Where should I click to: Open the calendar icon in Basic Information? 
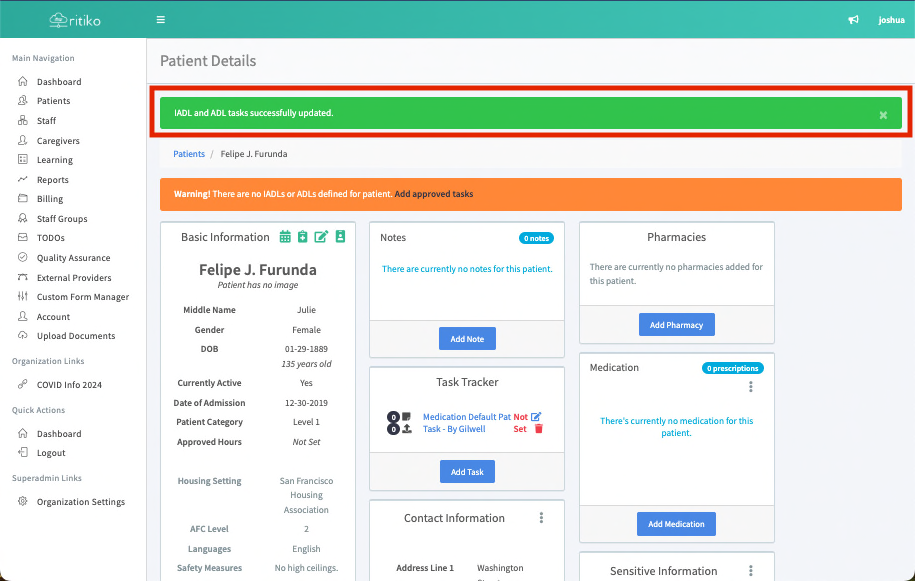(285, 237)
